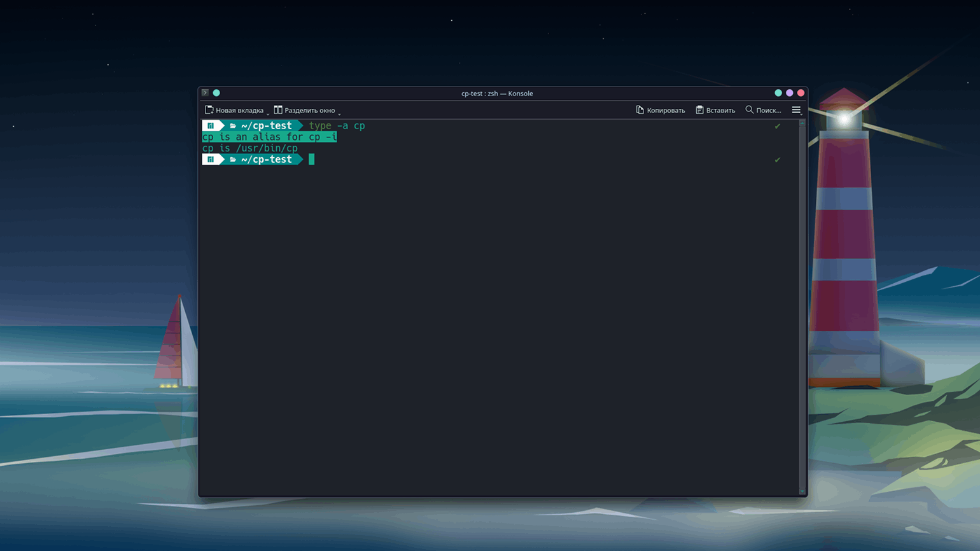
Task: Split the view with Разделить окно
Action: pos(304,110)
